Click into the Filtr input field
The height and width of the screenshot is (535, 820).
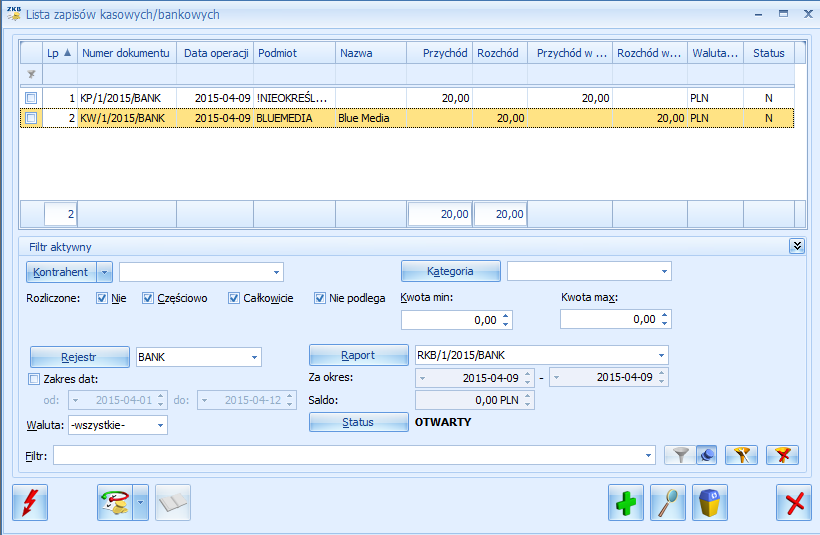[348, 455]
